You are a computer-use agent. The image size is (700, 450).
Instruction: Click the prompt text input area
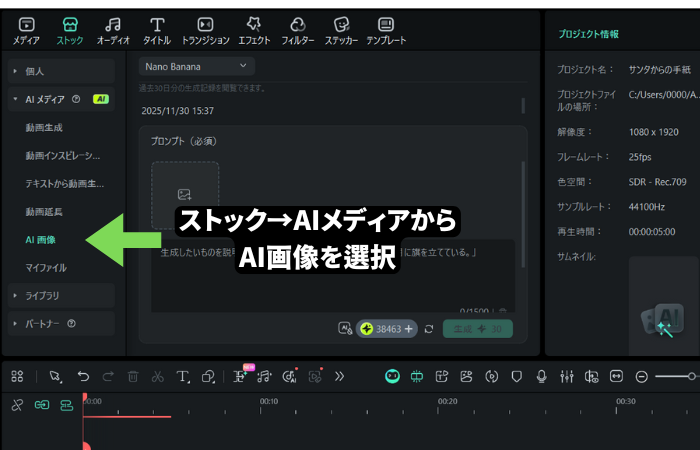tap(333, 275)
